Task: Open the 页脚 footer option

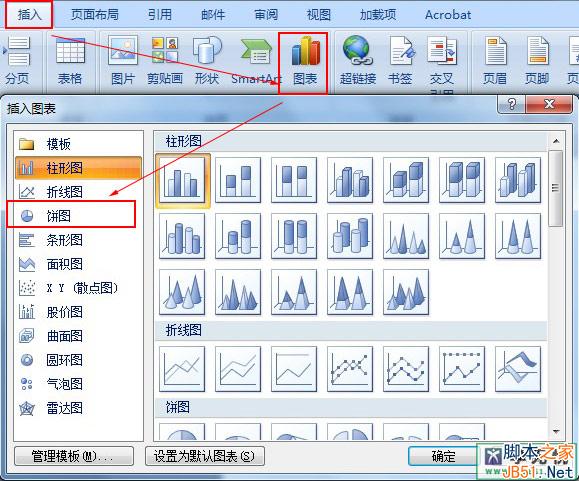Action: 537,61
